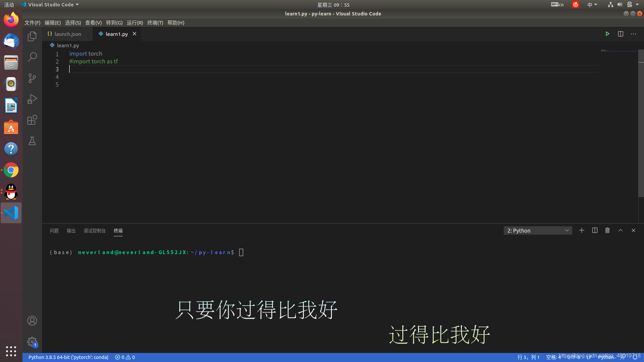Screen dimensions: 644x362
Task: Open the system status menu arrow
Action: click(637, 5)
